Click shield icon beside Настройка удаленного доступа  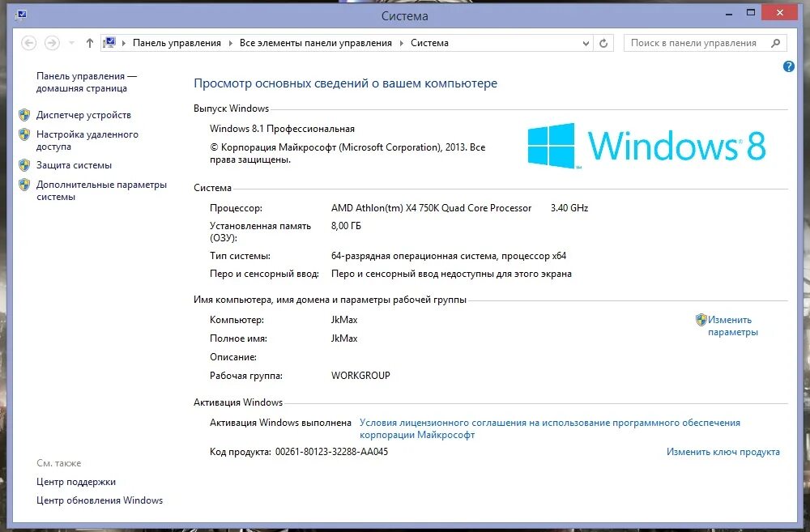coord(24,134)
